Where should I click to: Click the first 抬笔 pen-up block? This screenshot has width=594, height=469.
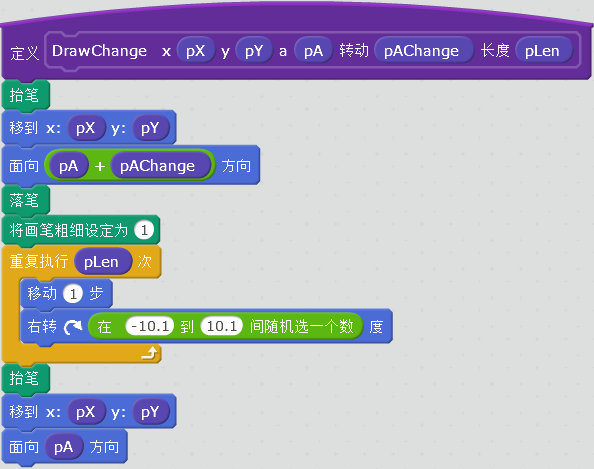(26, 95)
